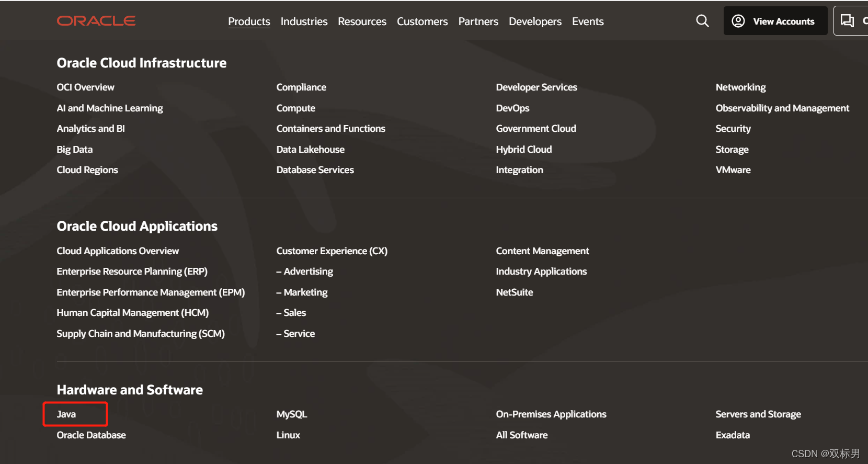This screenshot has height=464, width=868.
Task: Open the Storage link
Action: pos(732,150)
